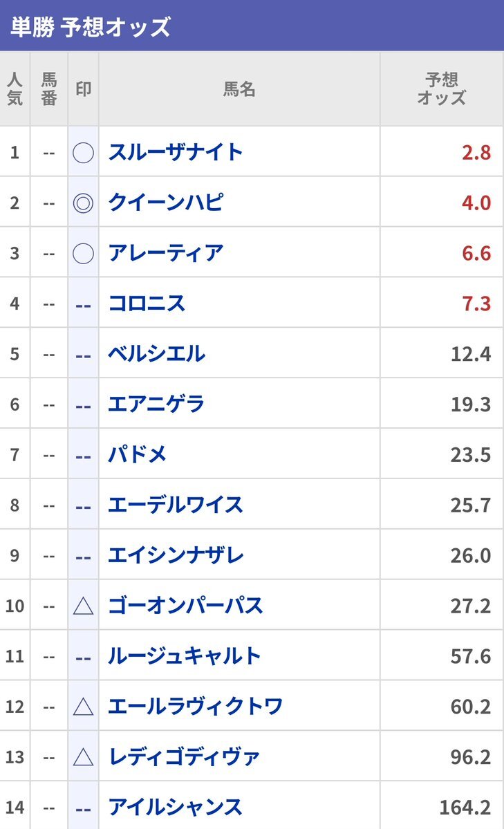504x829 pixels.
Task: Click the circle mark for アレーティア
Action: (83, 253)
